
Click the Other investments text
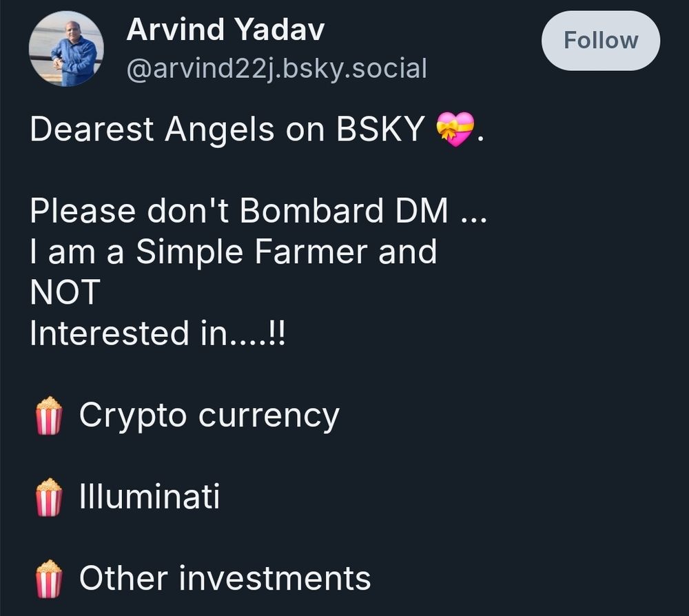pyautogui.click(x=225, y=578)
